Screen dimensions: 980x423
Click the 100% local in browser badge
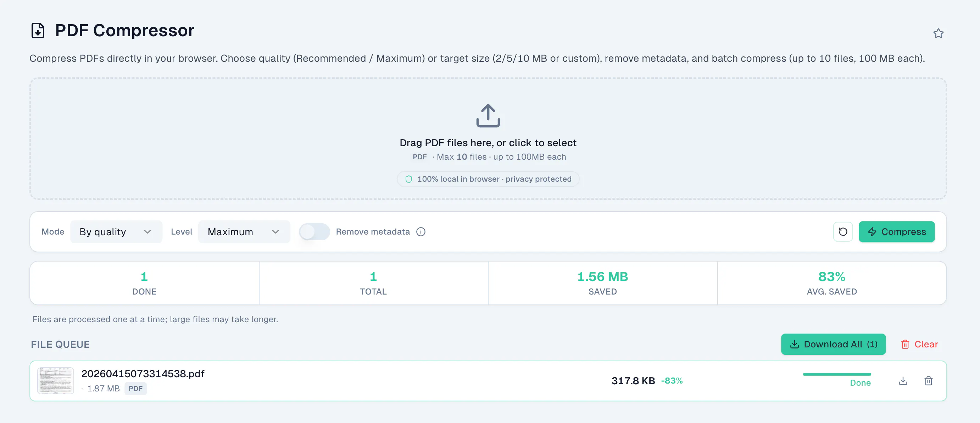(488, 179)
